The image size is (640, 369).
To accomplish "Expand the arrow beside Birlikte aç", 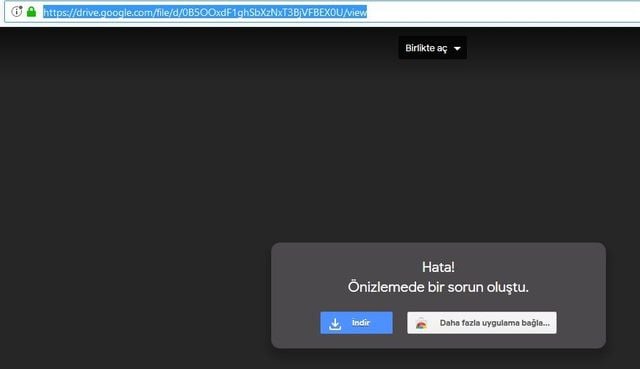I will click(x=457, y=49).
